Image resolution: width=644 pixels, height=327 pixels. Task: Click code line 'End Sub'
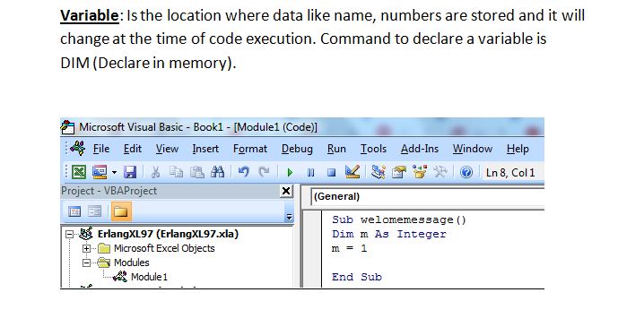(x=357, y=277)
